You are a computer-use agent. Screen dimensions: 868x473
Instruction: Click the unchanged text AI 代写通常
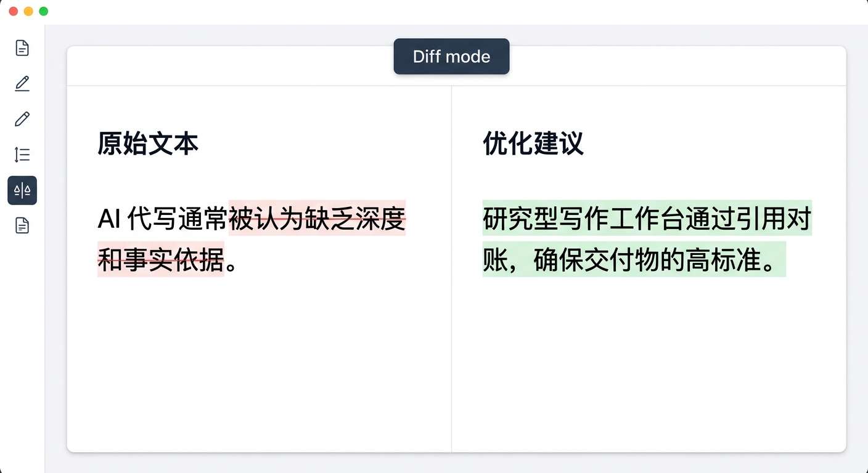point(163,219)
